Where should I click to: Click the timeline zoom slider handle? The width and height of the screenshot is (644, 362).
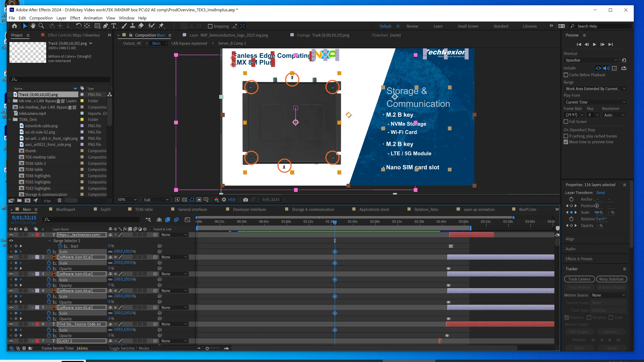(x=207, y=348)
